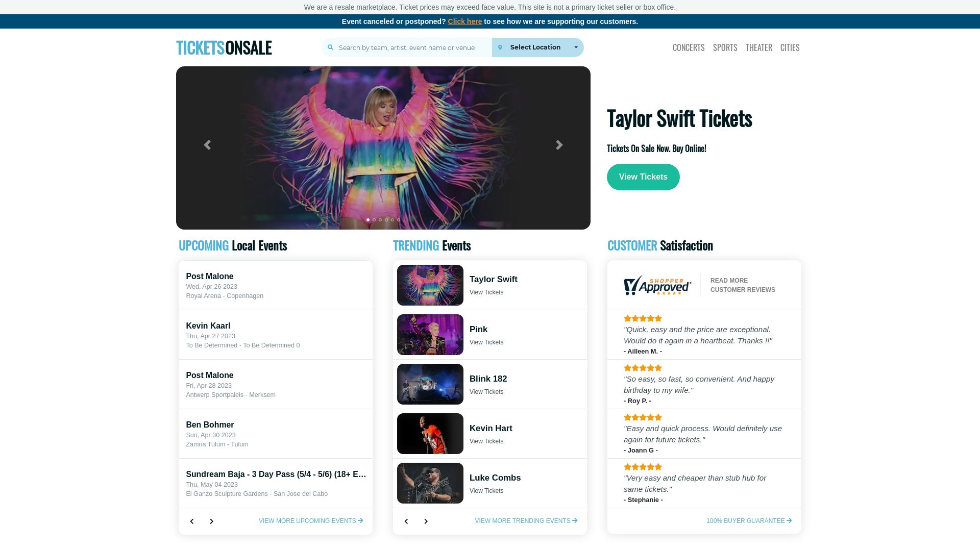Image resolution: width=980 pixels, height=551 pixels.
Task: Click the View Tickets button for Taylor Swift
Action: coord(643,177)
